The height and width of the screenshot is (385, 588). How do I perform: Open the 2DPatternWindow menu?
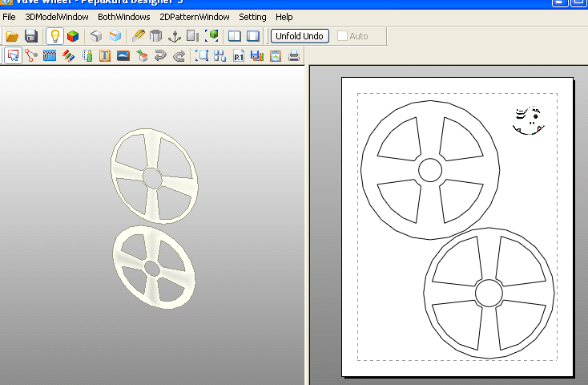click(195, 17)
